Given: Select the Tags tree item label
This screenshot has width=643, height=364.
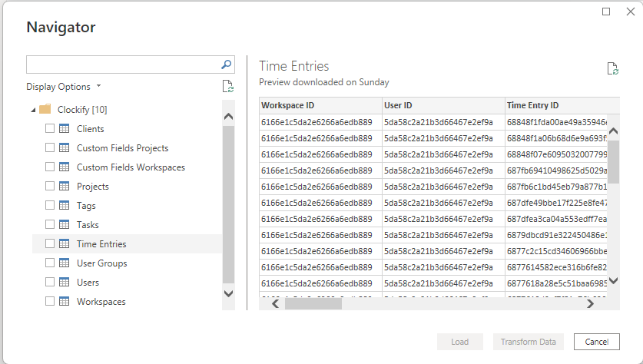Looking at the screenshot, I should (x=86, y=205).
